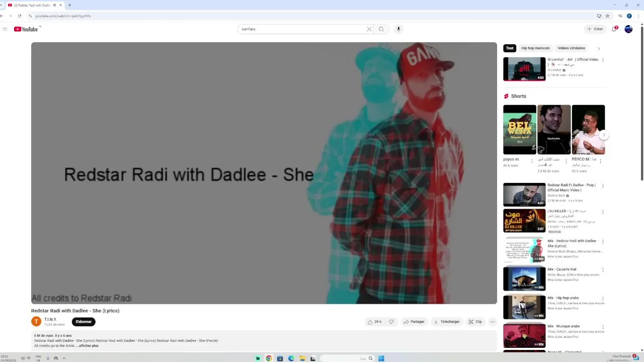Open Redstar Radi Ft Dadlee Pray video

point(524,195)
